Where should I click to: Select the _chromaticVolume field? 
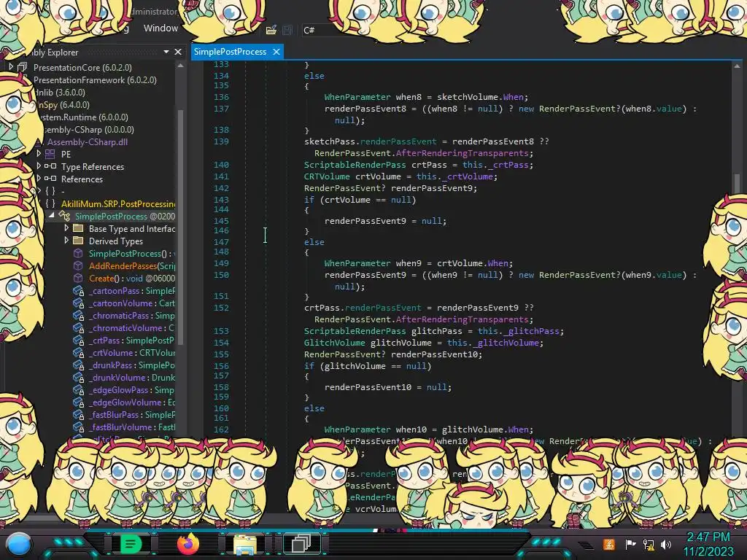click(131, 327)
